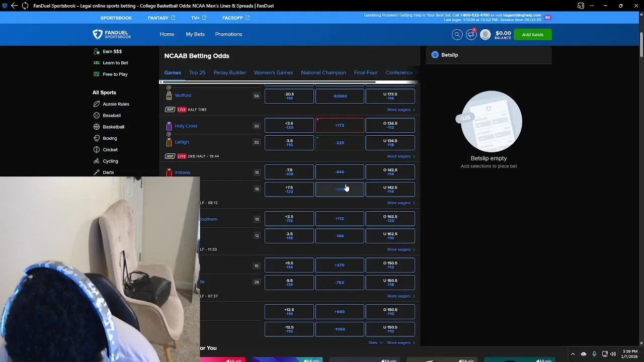The height and width of the screenshot is (362, 644).
Task: Click the page vertical scrollbar
Action: point(641,45)
